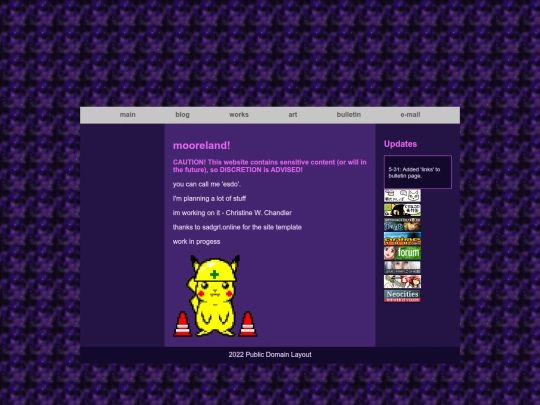The width and height of the screenshot is (540, 405).
Task: Click the orange and blue banner badge
Action: point(402,239)
